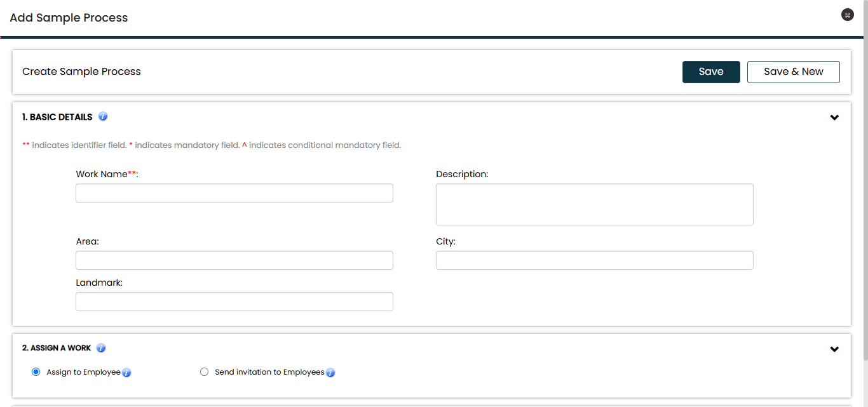Click the "2. ASSIGN A WORK" section title
This screenshot has height=407, width=868.
pos(57,348)
